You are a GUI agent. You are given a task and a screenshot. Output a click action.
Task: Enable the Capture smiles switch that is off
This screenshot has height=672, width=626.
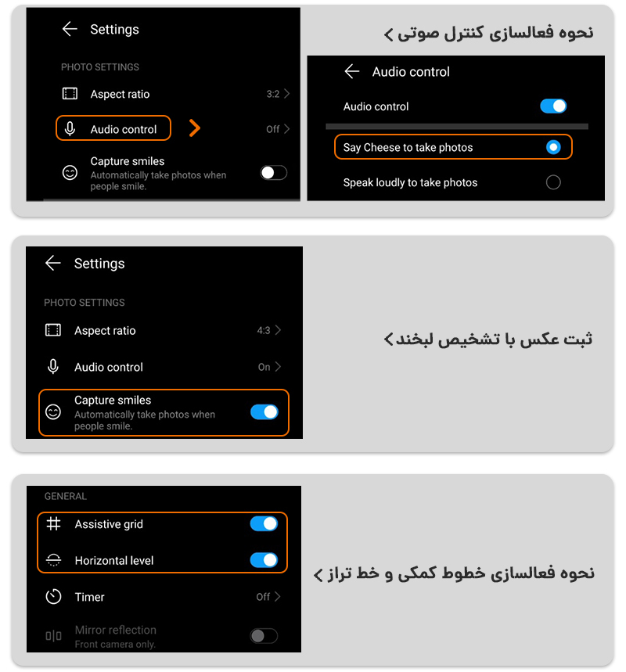pos(274,173)
